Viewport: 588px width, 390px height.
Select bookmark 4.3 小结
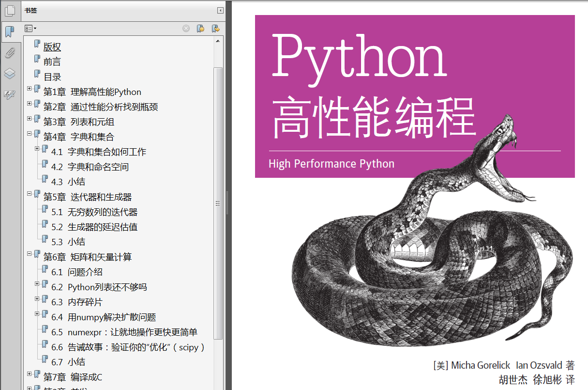click(68, 182)
